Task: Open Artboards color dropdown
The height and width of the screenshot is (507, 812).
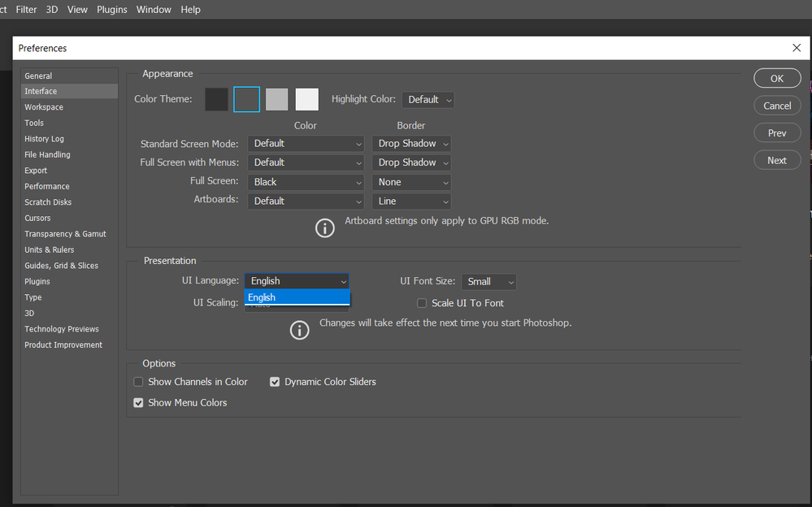Action: pos(306,201)
